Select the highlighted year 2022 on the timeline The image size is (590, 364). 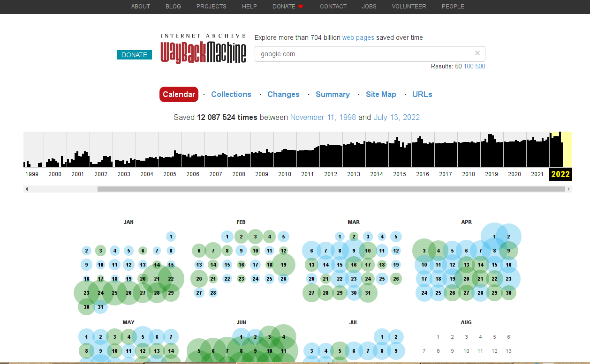pyautogui.click(x=560, y=174)
